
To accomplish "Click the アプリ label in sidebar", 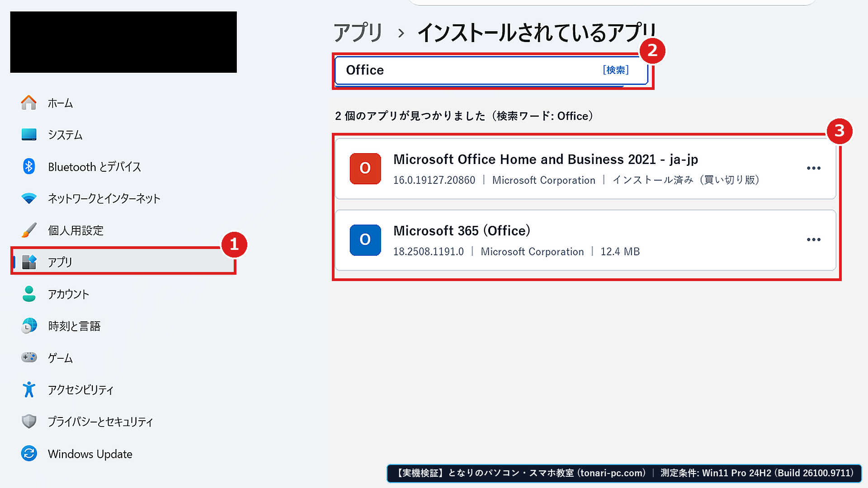I will pos(60,262).
